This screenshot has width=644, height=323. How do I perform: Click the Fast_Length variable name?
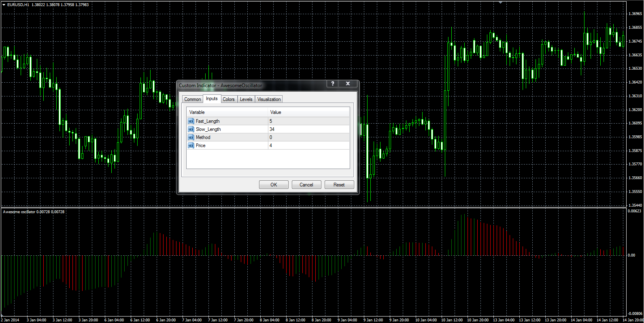[x=208, y=121]
